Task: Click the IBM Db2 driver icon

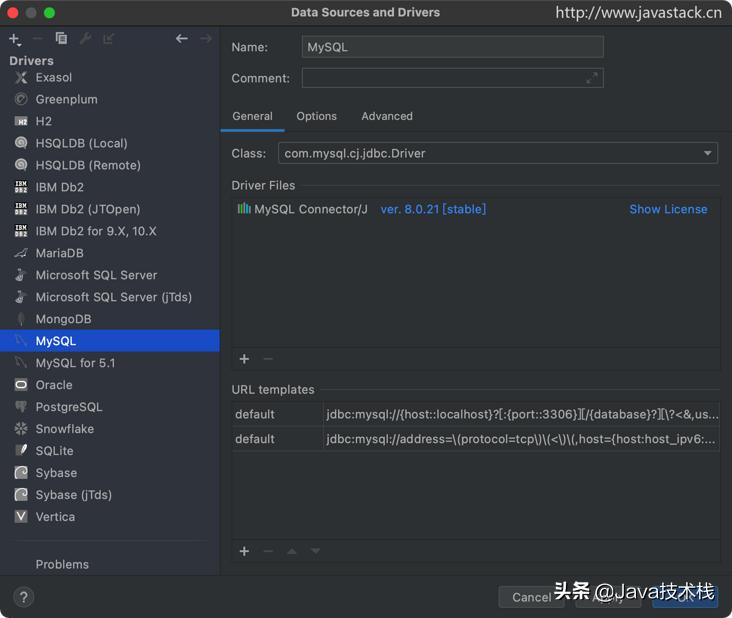Action: click(x=21, y=187)
